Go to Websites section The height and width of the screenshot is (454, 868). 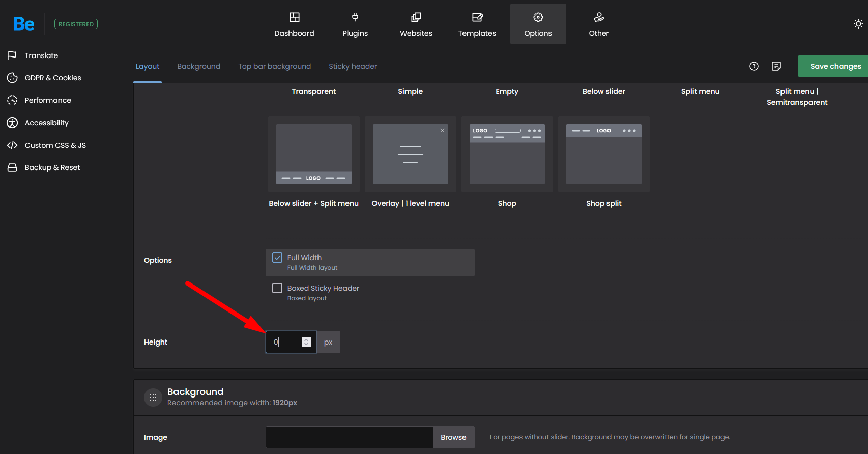click(x=416, y=24)
